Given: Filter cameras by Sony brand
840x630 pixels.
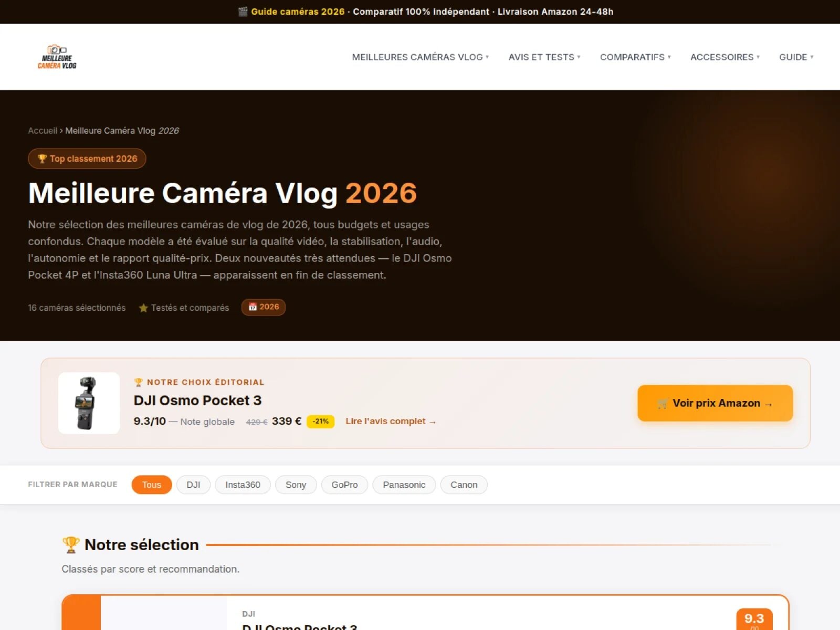Looking at the screenshot, I should tap(296, 485).
